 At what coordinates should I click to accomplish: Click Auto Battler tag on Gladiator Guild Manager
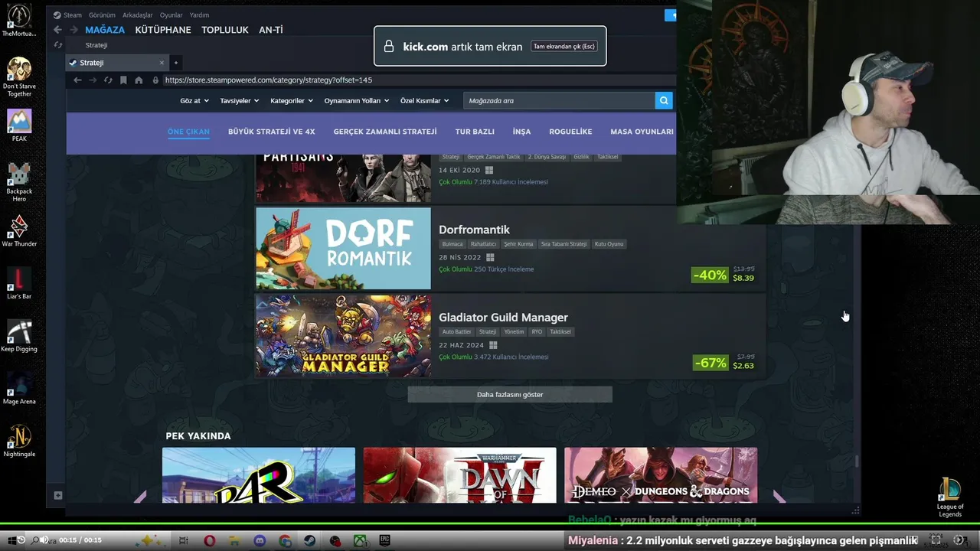click(x=456, y=332)
